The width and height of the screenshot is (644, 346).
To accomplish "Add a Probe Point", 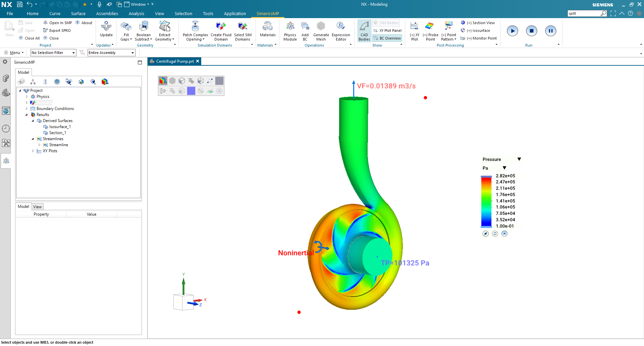I will point(430,30).
